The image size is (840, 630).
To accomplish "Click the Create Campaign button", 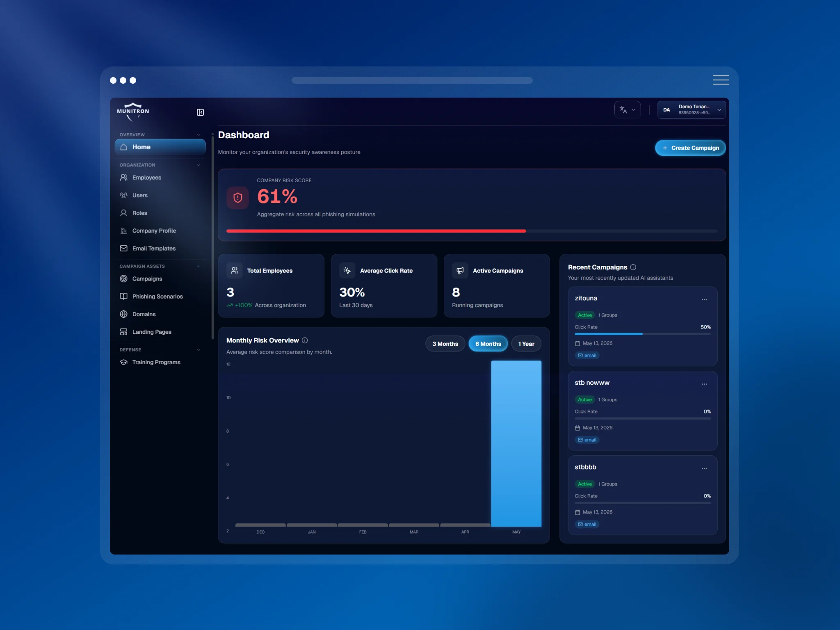I will (x=690, y=148).
